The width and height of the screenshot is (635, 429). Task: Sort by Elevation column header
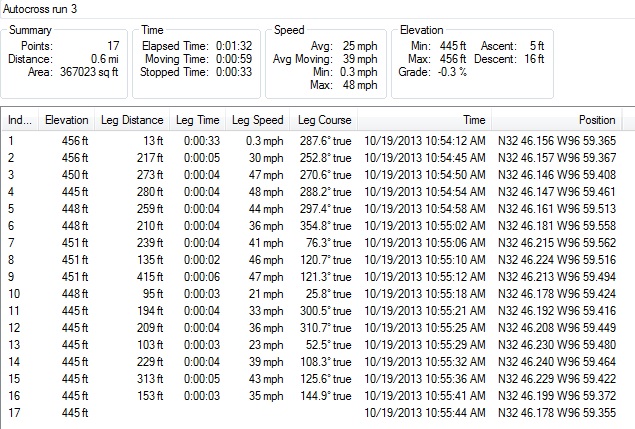tap(66, 120)
